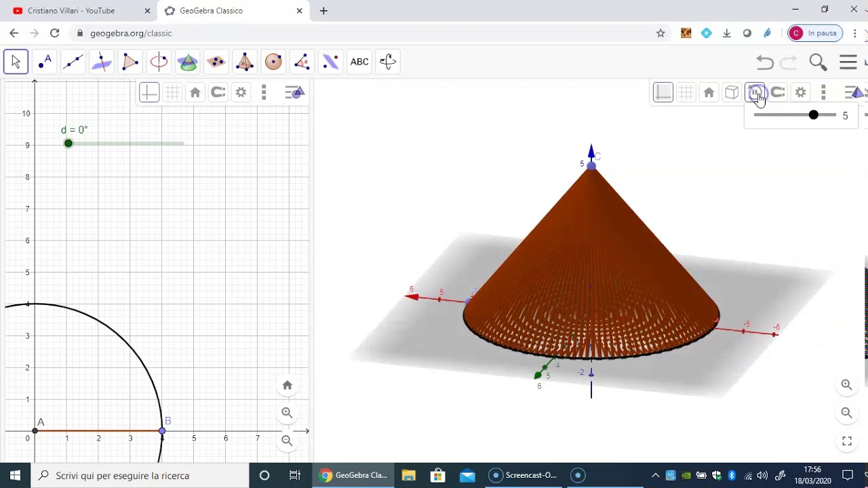This screenshot has height=488, width=868.
Task: Go back in browser history
Action: (14, 33)
